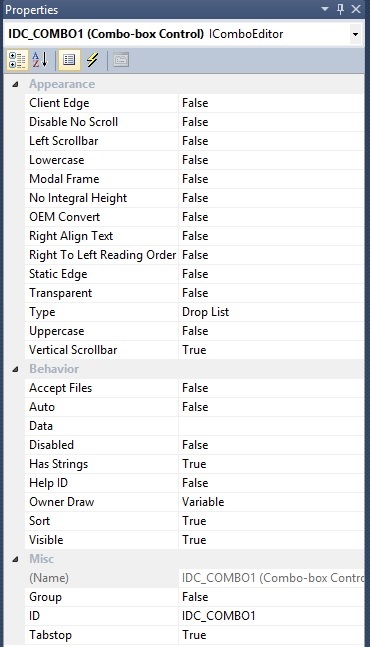Switch to Categorized view icon
The height and width of the screenshot is (647, 370).
click(x=17, y=60)
